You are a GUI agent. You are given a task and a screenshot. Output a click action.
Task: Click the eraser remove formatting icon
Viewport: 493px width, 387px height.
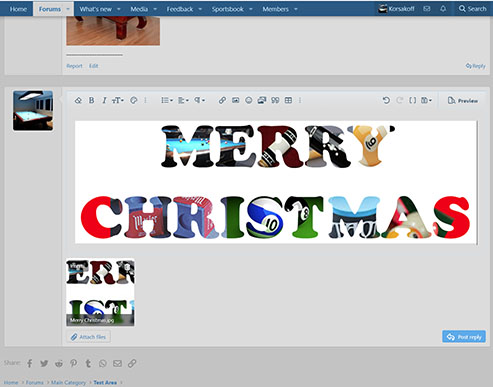tap(78, 100)
